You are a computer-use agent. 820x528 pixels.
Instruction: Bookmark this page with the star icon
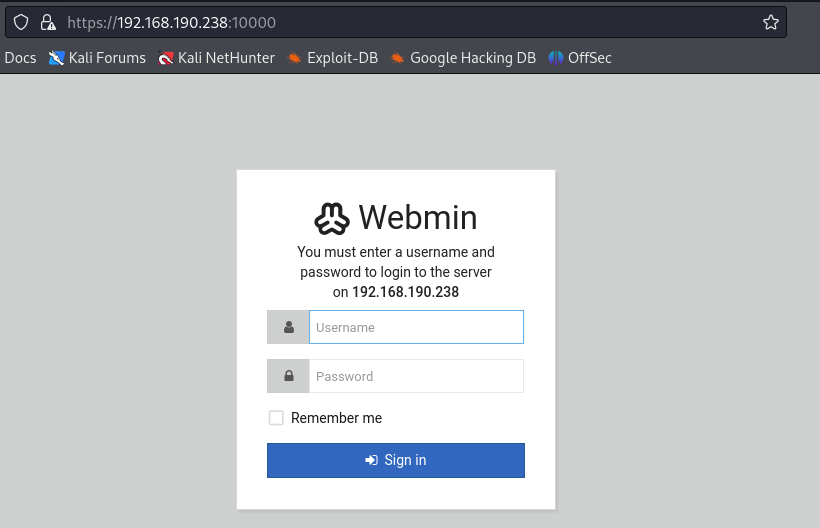[770, 22]
